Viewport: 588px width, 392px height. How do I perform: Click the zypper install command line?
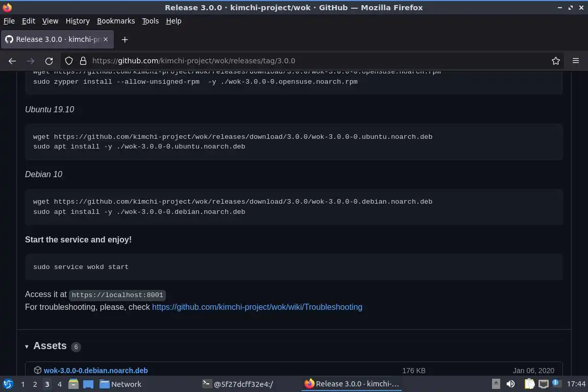(195, 81)
